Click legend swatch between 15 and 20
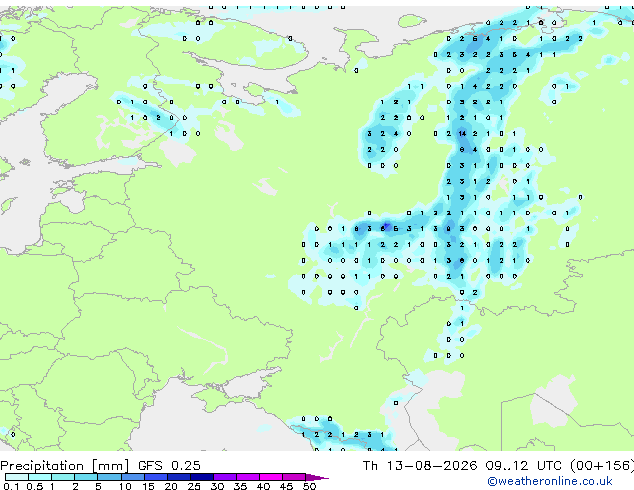Image resolution: width=634 pixels, height=490 pixels. 156,477
